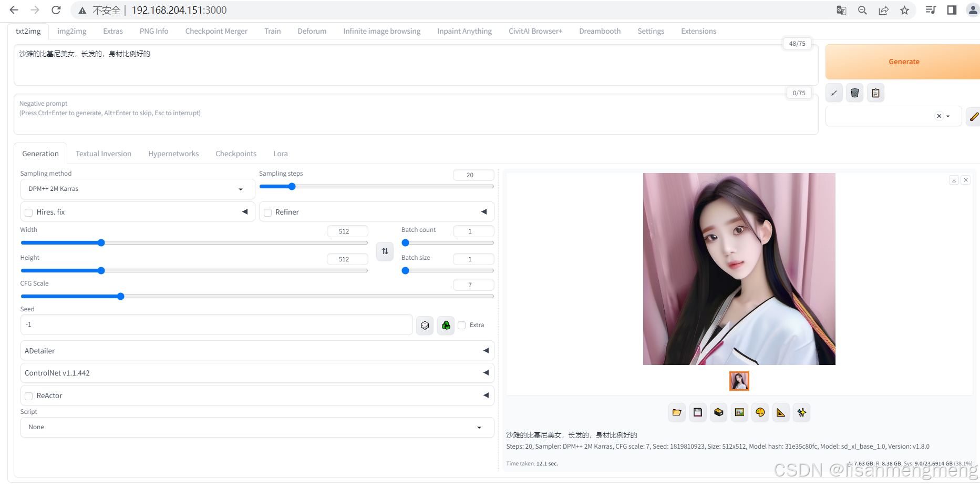Viewport: 980px width, 487px height.
Task: Reuse the last seed via the recycle icon
Action: click(x=446, y=324)
